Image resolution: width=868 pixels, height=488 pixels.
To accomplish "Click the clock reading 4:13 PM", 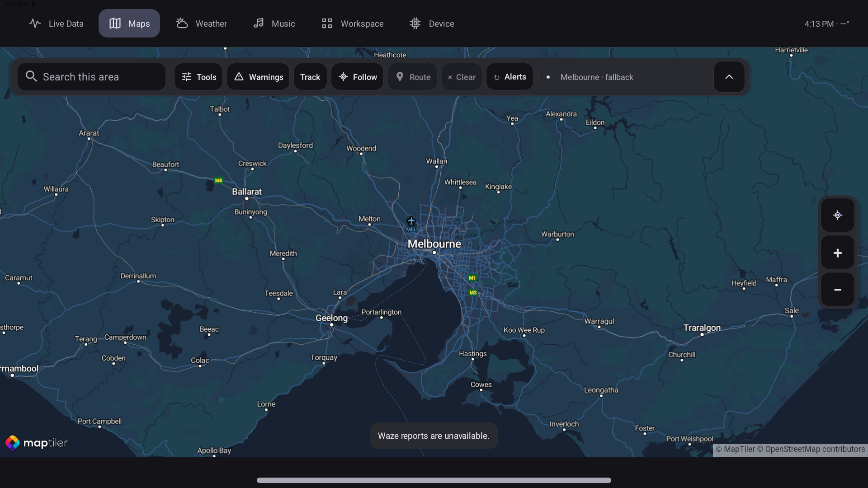I will [819, 23].
